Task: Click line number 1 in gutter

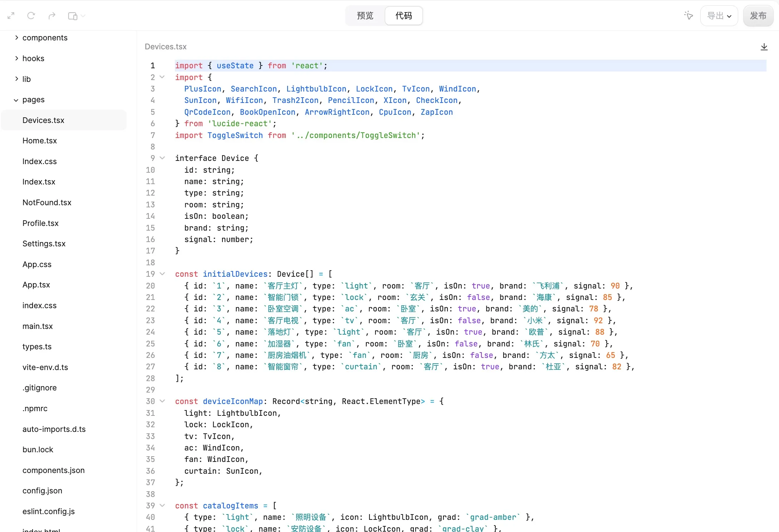Action: click(x=153, y=66)
